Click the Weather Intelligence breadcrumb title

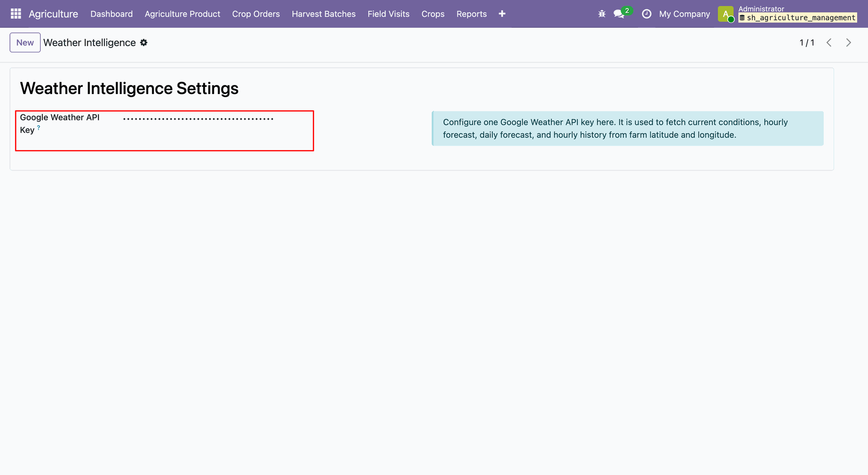[90, 42]
